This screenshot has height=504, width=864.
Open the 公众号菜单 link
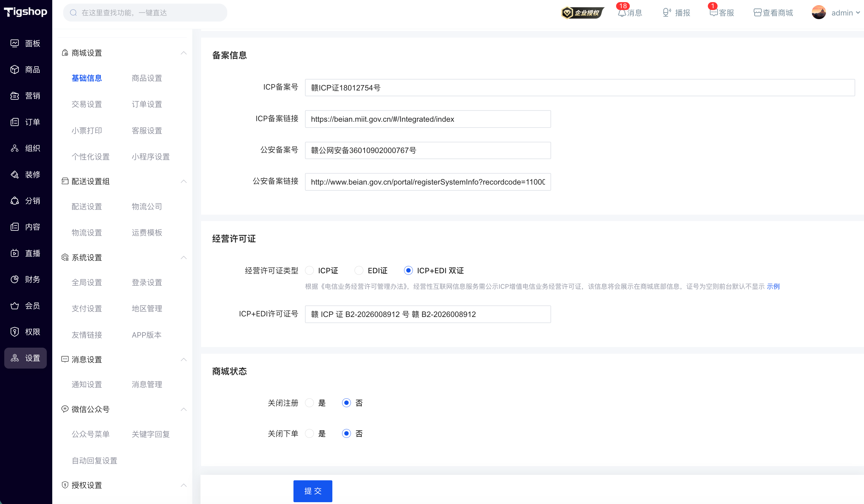pos(91,434)
